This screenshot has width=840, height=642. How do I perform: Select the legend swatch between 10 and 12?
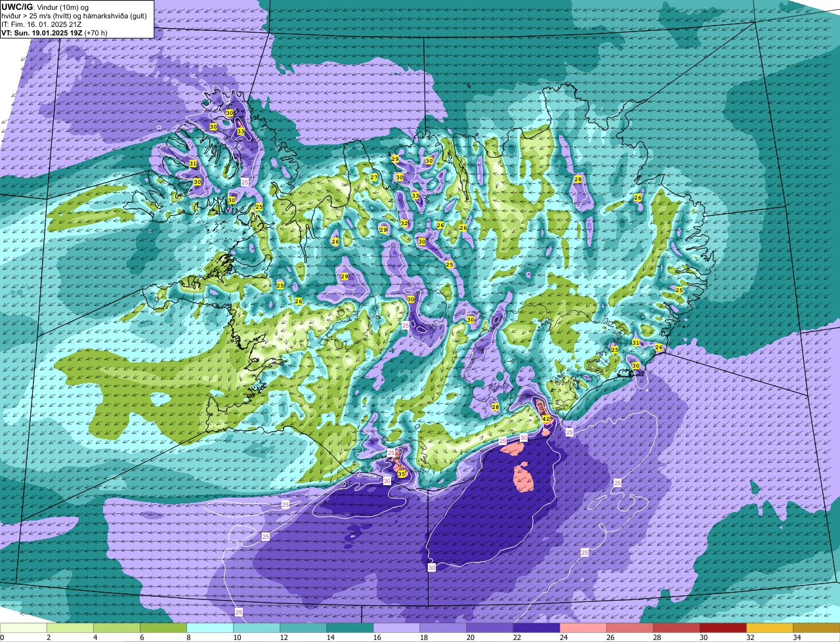click(257, 628)
